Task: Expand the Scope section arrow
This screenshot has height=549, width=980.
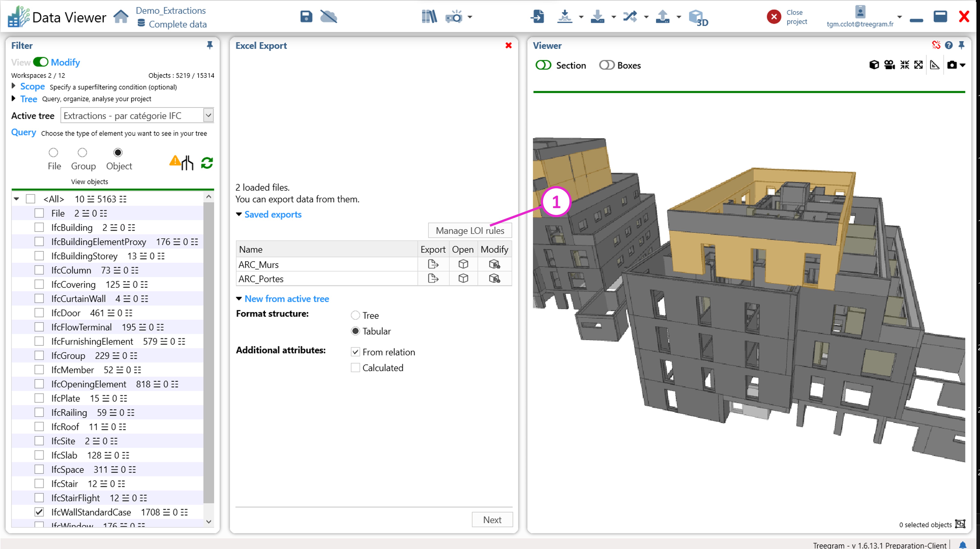Action: [x=14, y=86]
